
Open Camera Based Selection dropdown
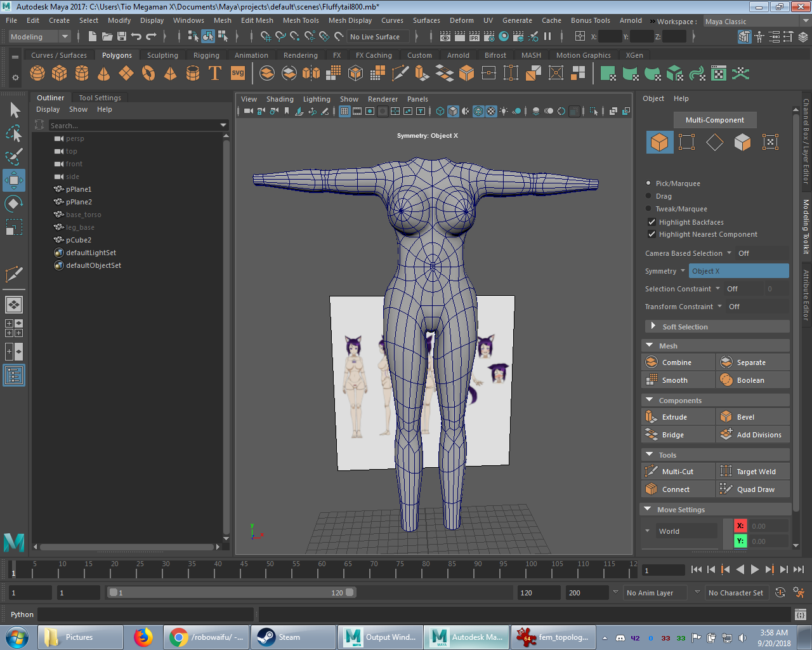729,253
